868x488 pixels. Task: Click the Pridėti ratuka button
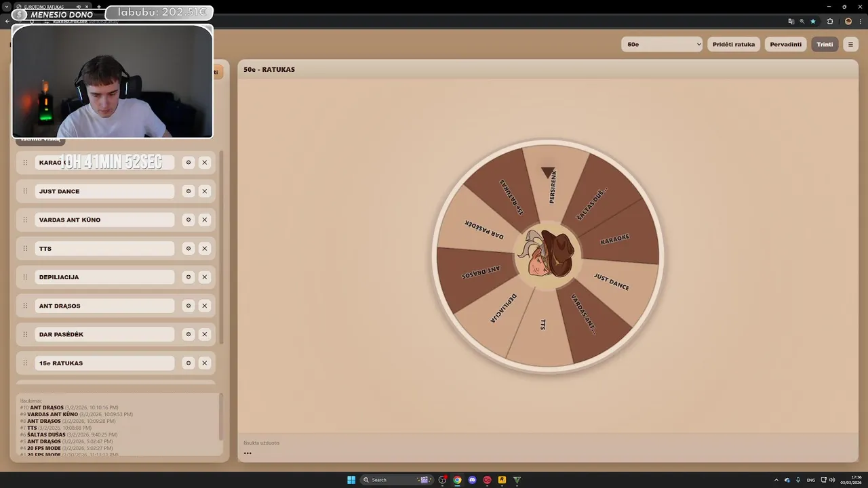pyautogui.click(x=734, y=44)
